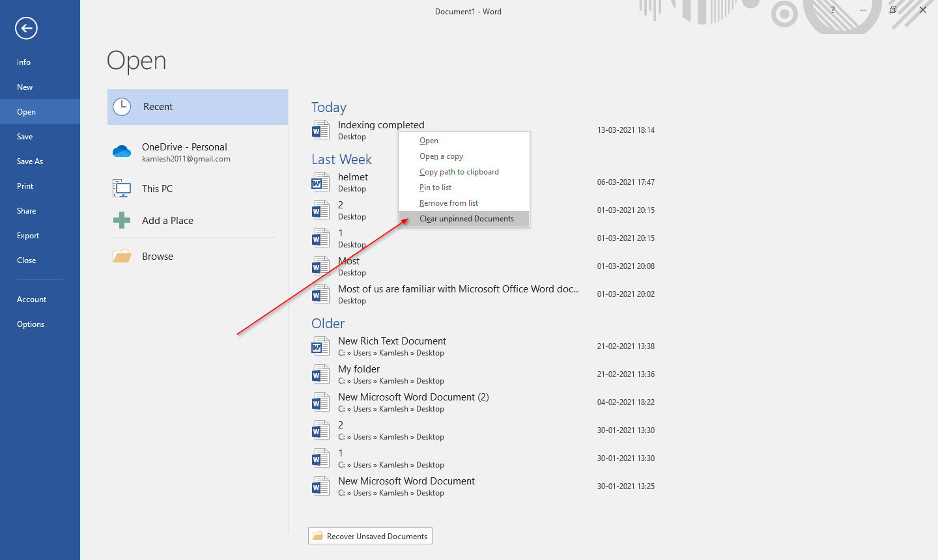This screenshot has width=938, height=560.
Task: Click the Word icon beside 'Indexing completed'
Action: click(320, 130)
